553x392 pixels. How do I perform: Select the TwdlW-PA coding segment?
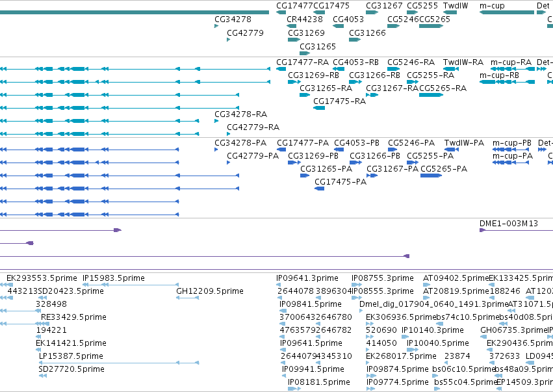tap(452, 150)
